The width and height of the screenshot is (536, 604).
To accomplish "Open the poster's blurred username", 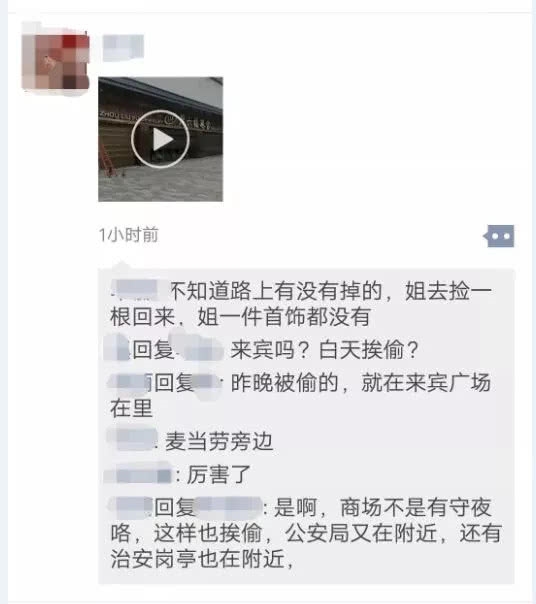I will coord(123,47).
